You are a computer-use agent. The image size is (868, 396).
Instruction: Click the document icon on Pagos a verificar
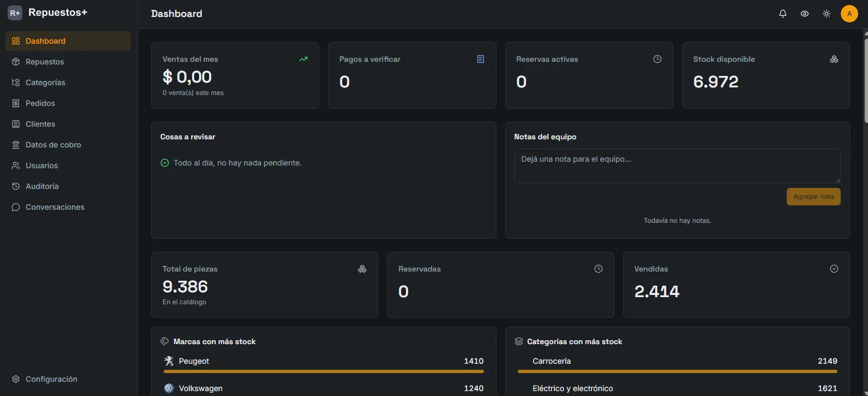481,59
